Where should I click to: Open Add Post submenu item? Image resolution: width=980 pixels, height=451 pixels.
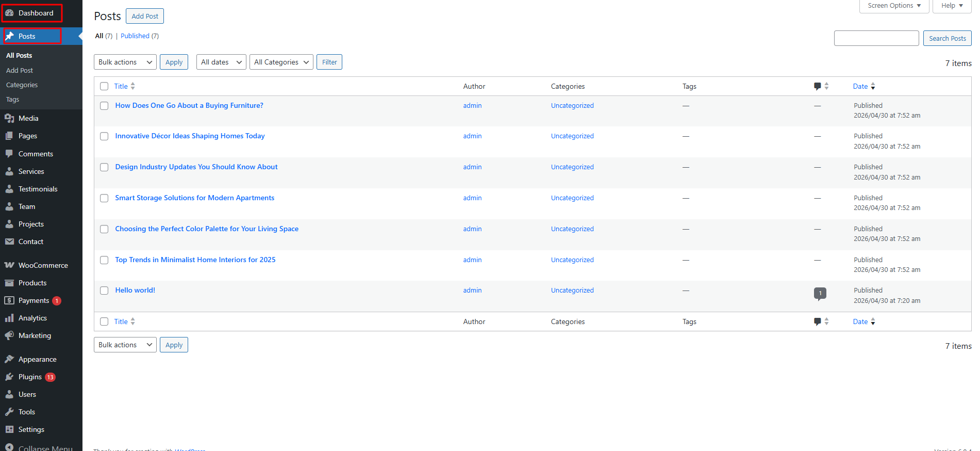coord(20,70)
